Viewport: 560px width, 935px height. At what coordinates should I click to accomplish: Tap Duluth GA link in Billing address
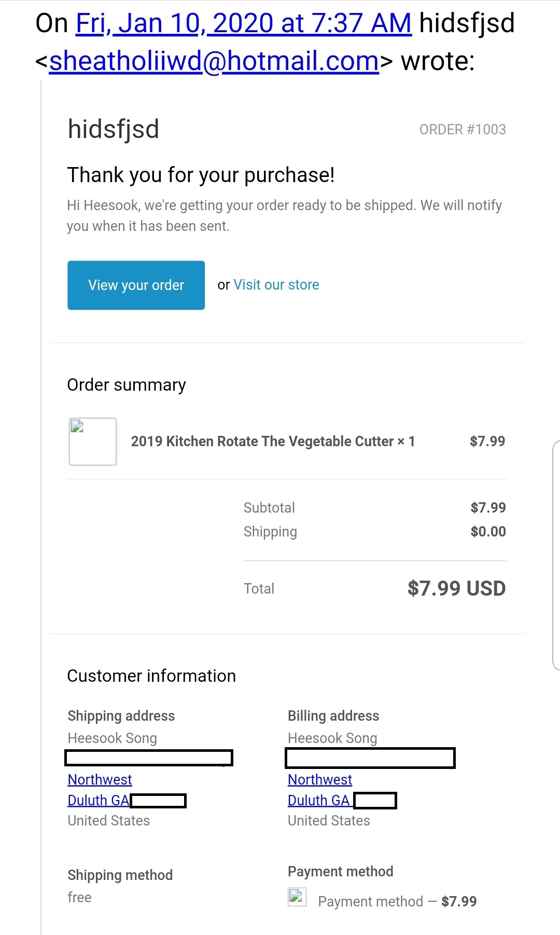[x=319, y=801]
